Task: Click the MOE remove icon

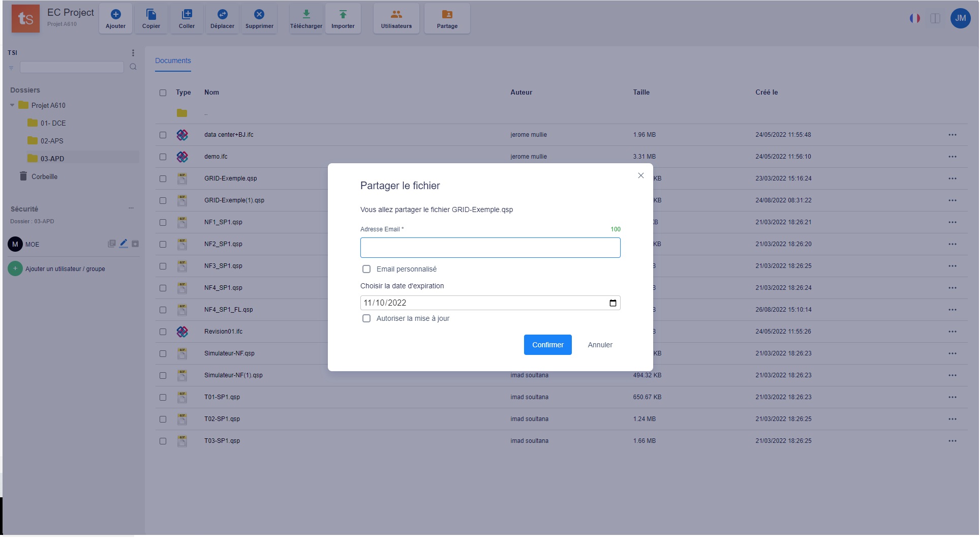Action: [135, 244]
